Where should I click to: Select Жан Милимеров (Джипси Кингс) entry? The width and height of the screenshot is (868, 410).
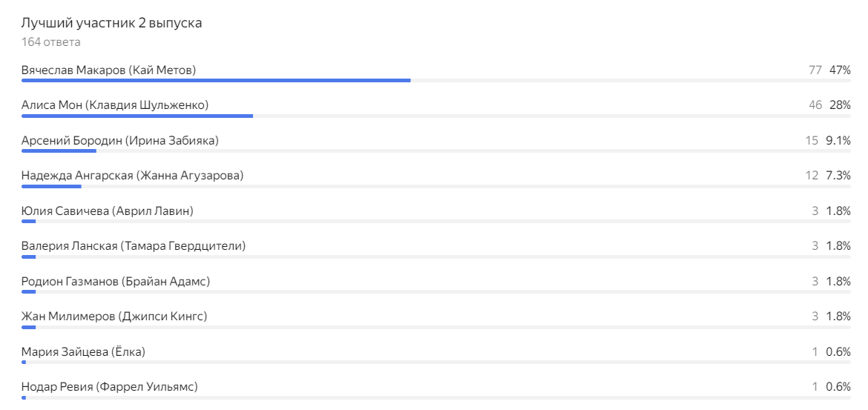pos(114,317)
